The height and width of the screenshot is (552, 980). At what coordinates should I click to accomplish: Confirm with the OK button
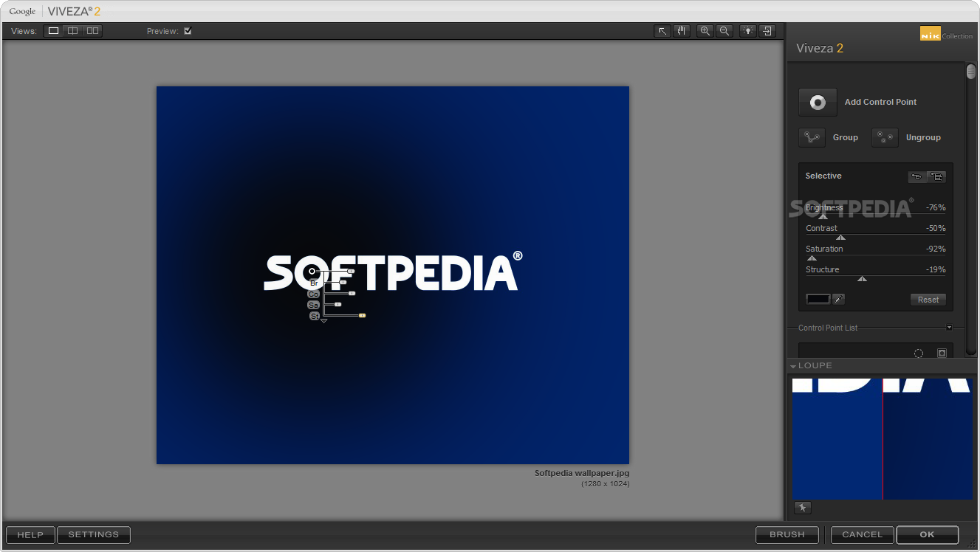(x=928, y=535)
